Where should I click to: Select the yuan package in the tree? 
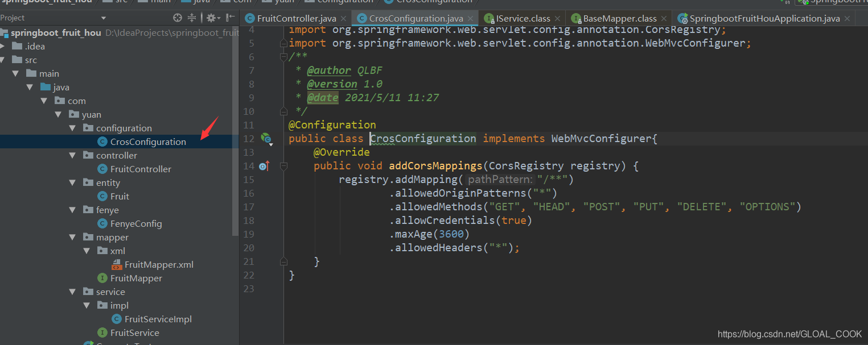click(x=92, y=114)
